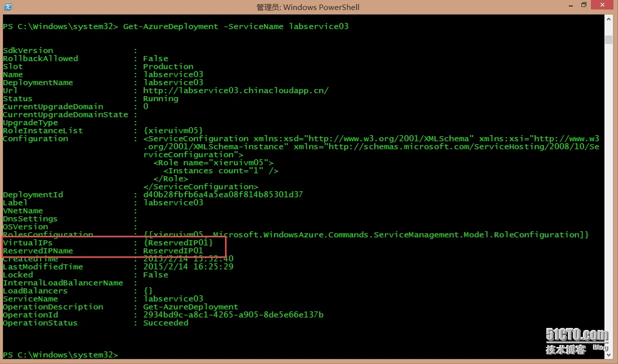Click the DeploymentId value d40b28fbfb6a4a5ea08f814b85301d37

click(x=223, y=195)
